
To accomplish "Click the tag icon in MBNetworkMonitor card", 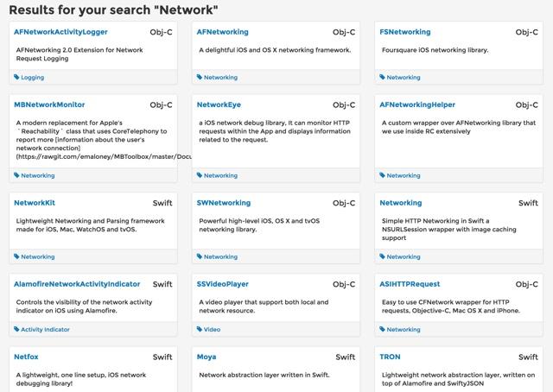I will (x=16, y=175).
